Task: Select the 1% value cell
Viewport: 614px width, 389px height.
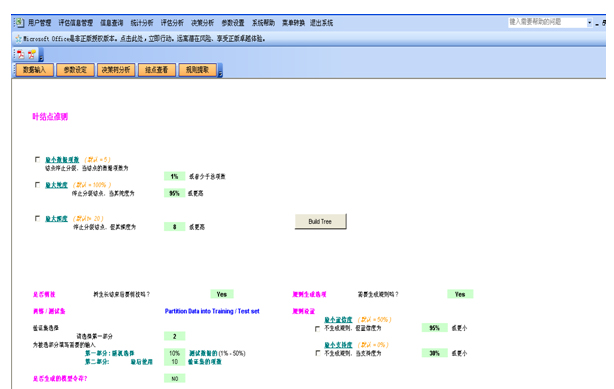Action: [x=174, y=176]
